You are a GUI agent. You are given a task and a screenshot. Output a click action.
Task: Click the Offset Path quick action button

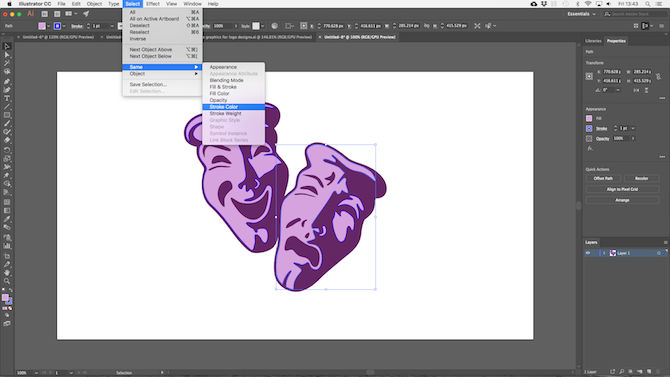[603, 178]
